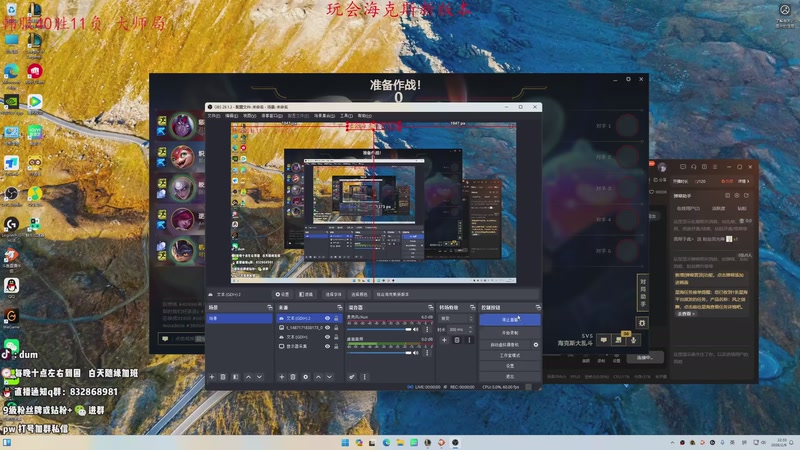
Task: Add a scene transition with plus icon
Action: click(x=444, y=340)
